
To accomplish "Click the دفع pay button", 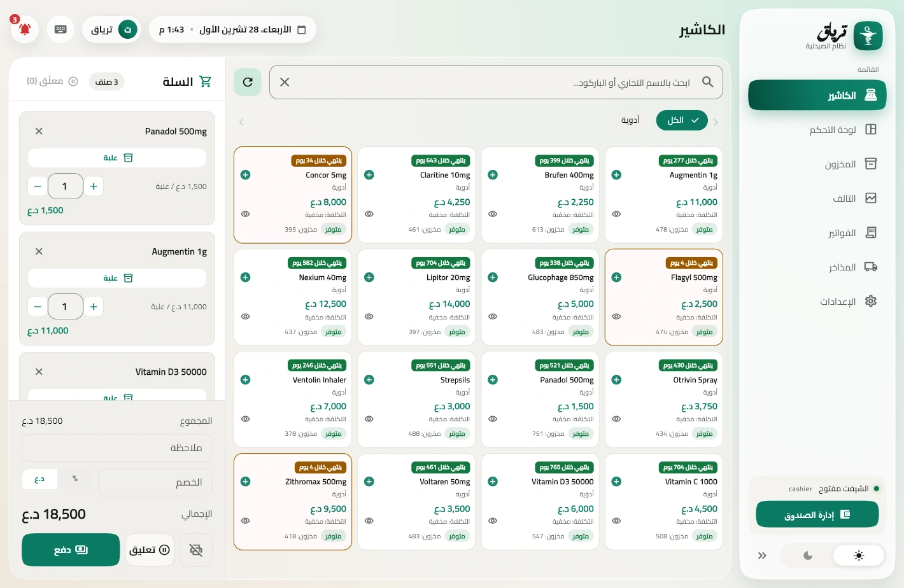I will pos(71,550).
